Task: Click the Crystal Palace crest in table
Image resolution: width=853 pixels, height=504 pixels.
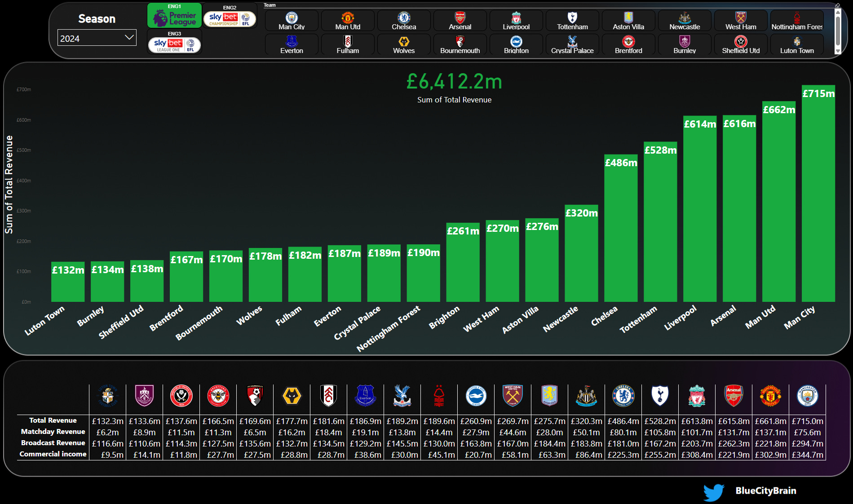Action: pyautogui.click(x=402, y=396)
